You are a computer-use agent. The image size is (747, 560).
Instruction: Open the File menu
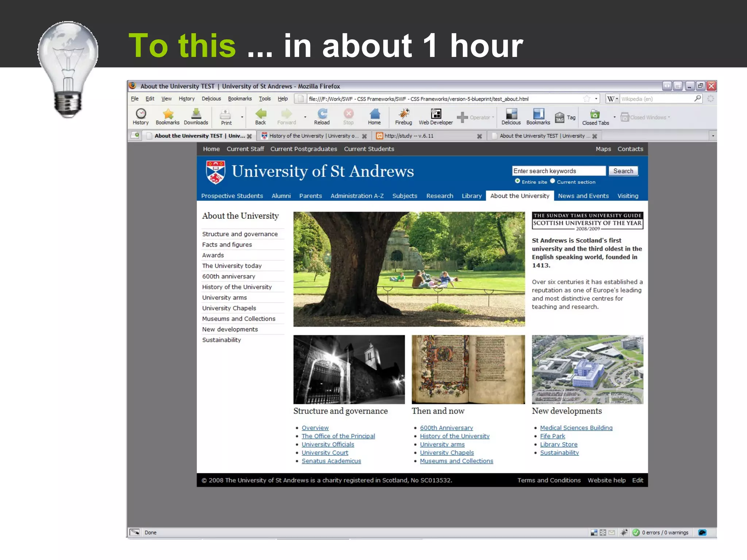[135, 99]
